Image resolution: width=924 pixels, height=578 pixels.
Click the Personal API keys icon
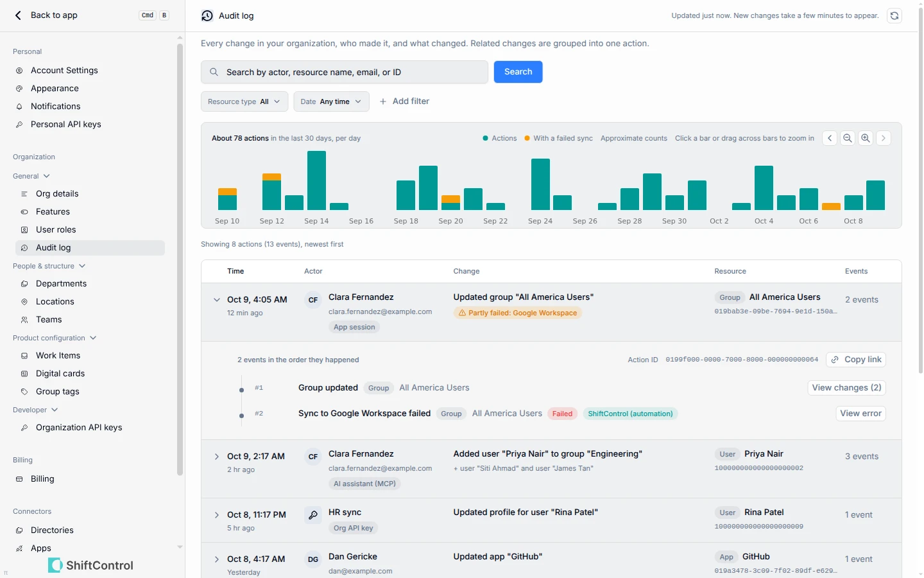[x=19, y=125]
